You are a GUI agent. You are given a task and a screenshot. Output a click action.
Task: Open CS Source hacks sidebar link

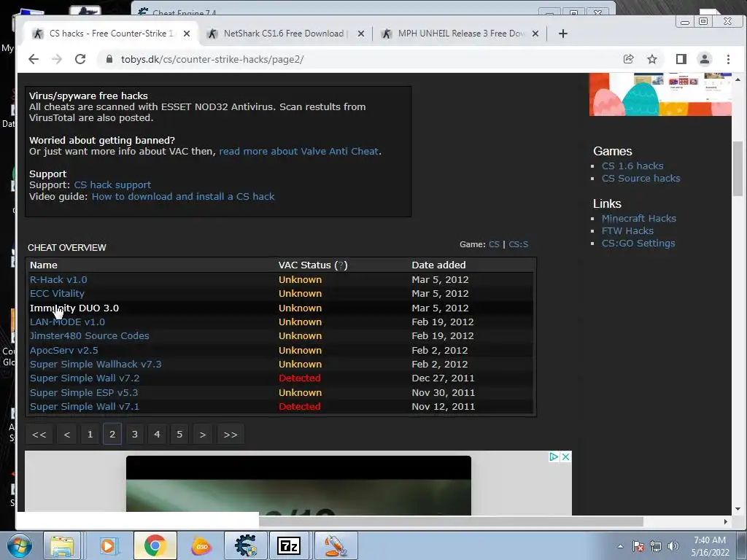(640, 178)
